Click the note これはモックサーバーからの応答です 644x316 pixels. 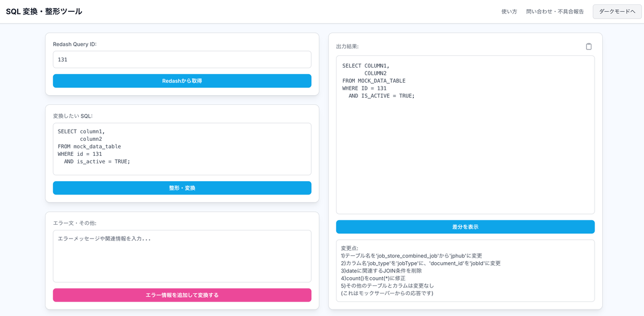(x=387, y=293)
